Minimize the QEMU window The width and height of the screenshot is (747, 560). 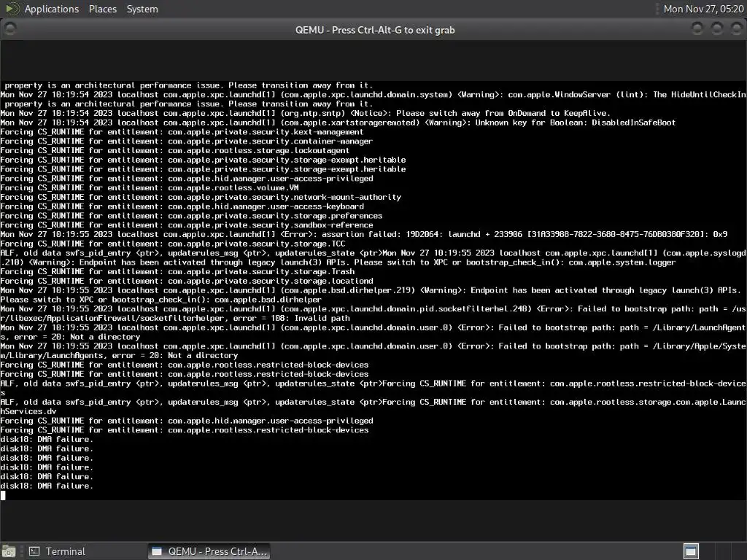(x=697, y=29)
